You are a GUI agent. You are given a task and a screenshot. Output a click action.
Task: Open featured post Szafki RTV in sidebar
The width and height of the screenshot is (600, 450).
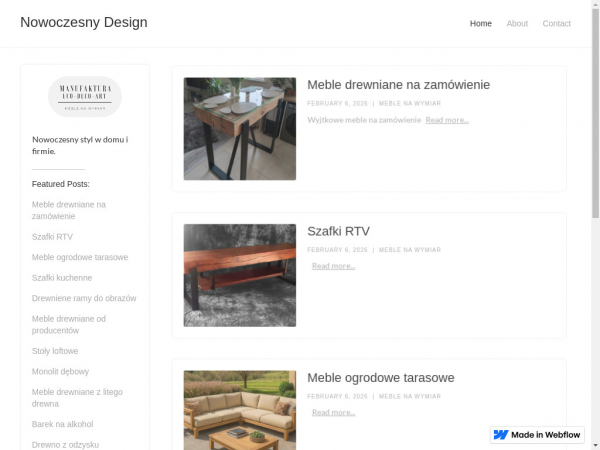(52, 236)
